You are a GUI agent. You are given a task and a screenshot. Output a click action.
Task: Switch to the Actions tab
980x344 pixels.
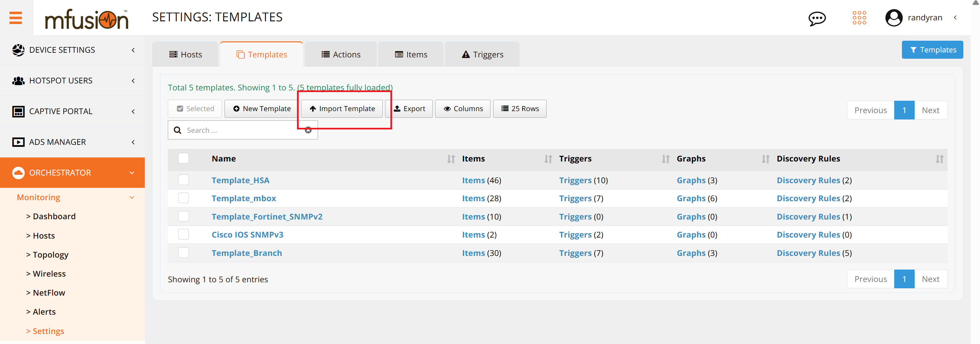coord(341,54)
